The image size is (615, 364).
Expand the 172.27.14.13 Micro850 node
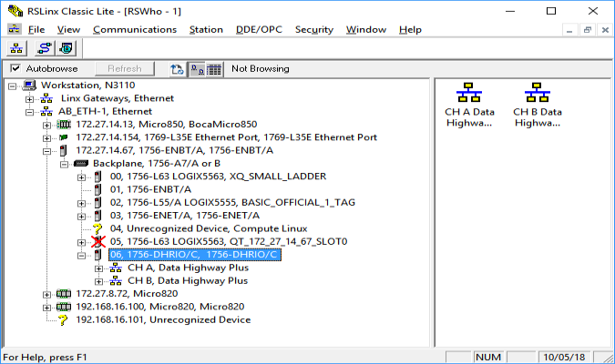tap(46, 126)
